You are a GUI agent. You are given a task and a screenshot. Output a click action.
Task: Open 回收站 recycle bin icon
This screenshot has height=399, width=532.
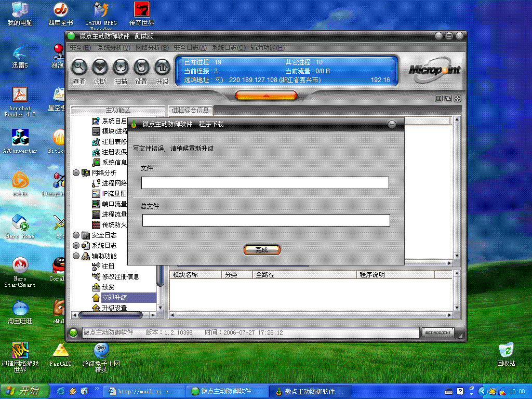pyautogui.click(x=506, y=354)
